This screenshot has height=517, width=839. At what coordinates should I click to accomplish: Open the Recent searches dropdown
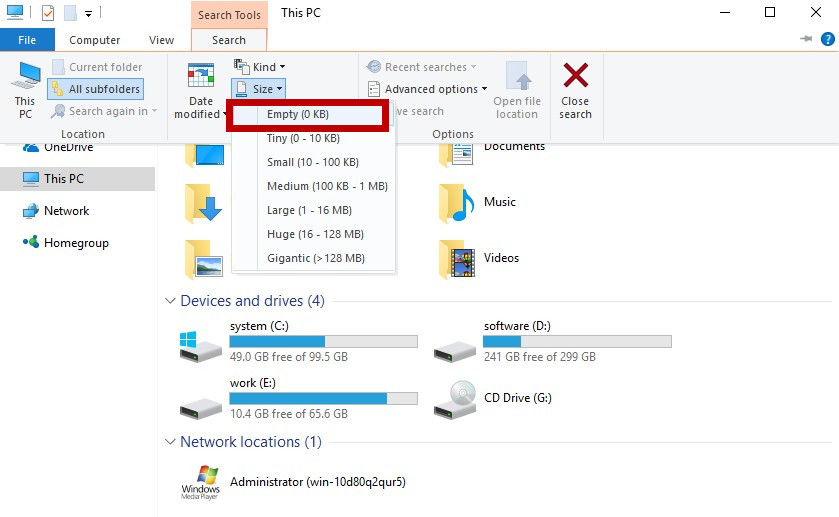point(421,67)
